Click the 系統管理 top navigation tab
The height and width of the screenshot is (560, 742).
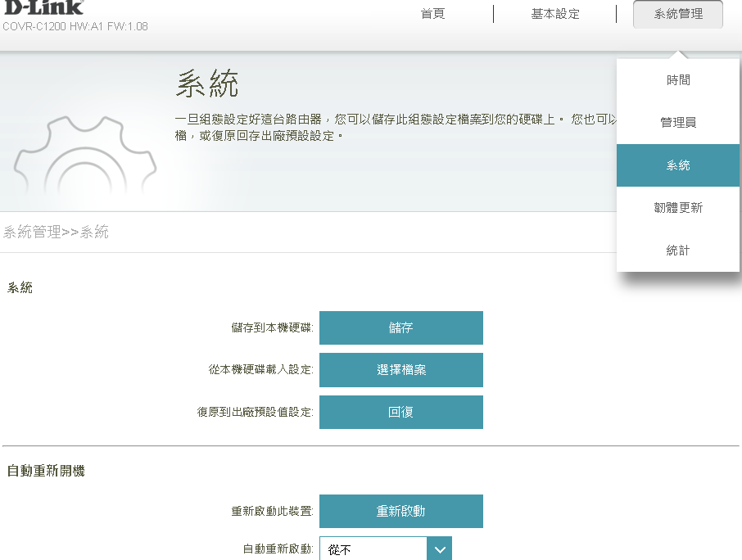pyautogui.click(x=678, y=14)
